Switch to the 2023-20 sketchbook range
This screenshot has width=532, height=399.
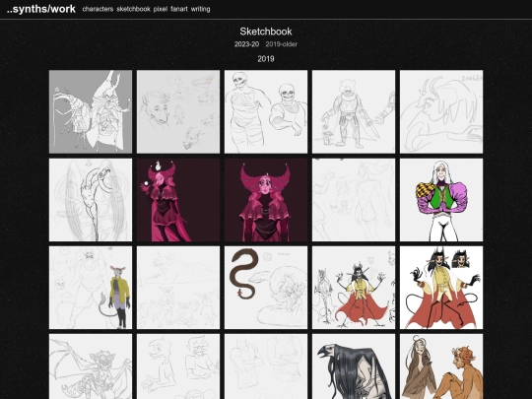pyautogui.click(x=246, y=44)
